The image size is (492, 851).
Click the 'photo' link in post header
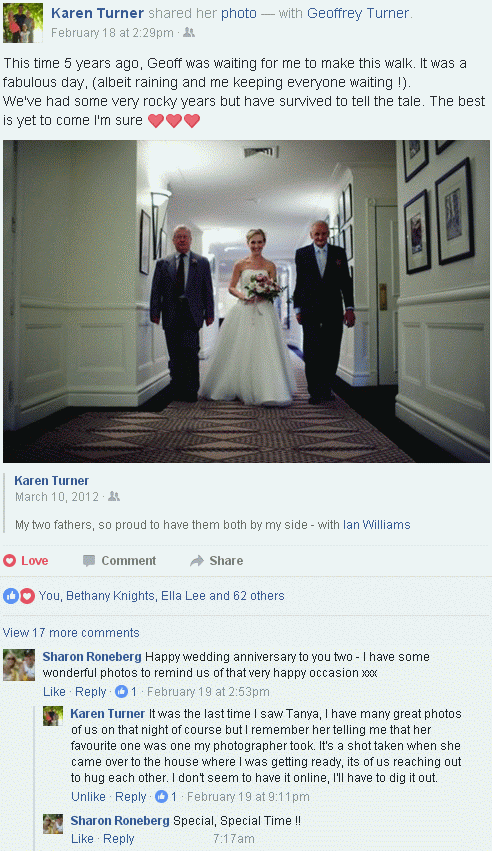pos(239,14)
